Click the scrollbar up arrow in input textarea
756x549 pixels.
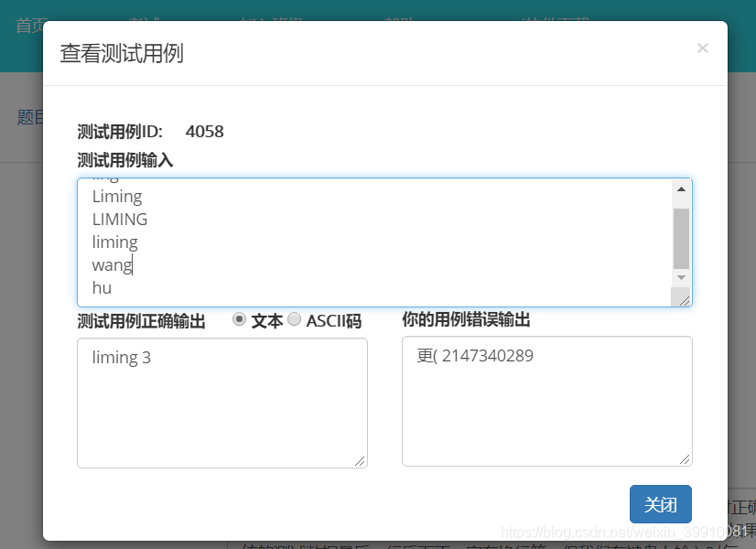click(679, 190)
